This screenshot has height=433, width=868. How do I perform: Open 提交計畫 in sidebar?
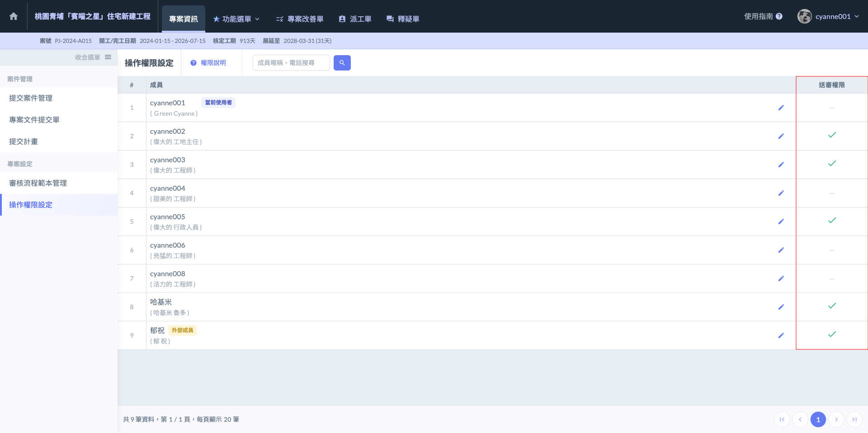point(59,141)
